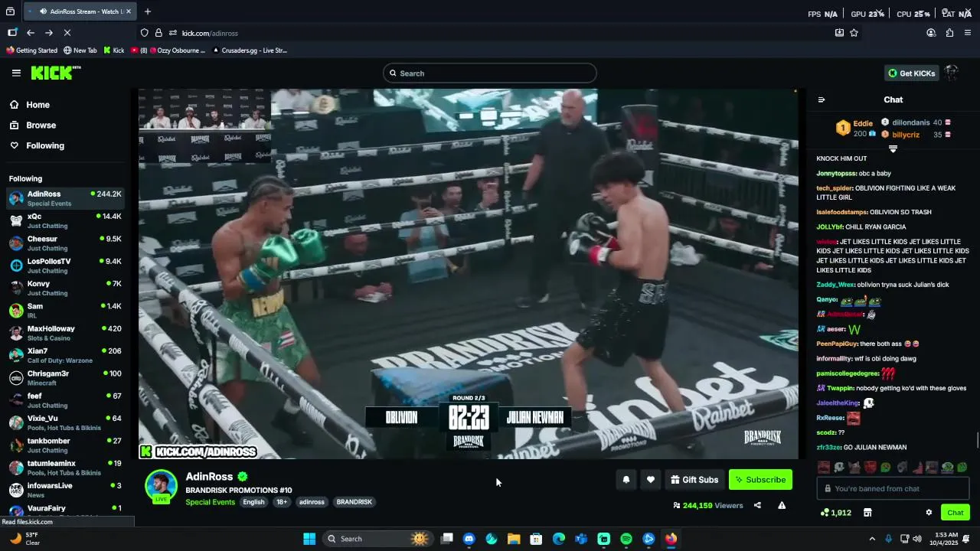Report the stream with the warning triangle icon
Screen dimensions: 980x551
pos(782,505)
